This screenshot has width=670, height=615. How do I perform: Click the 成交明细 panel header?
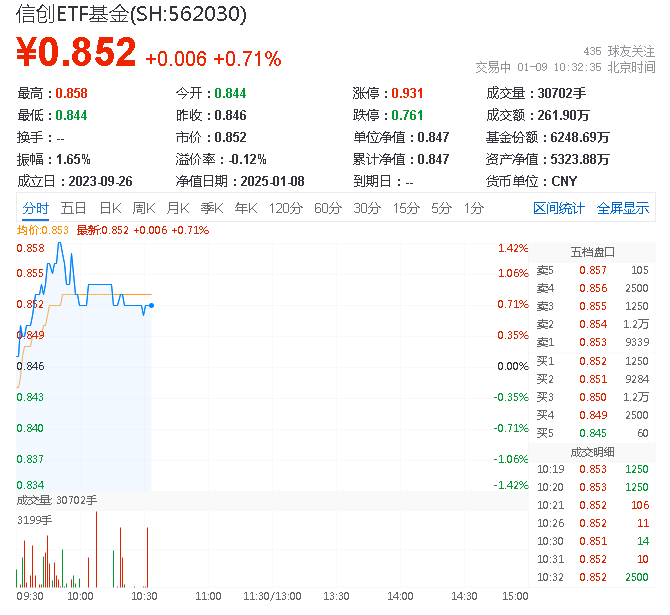coord(592,452)
